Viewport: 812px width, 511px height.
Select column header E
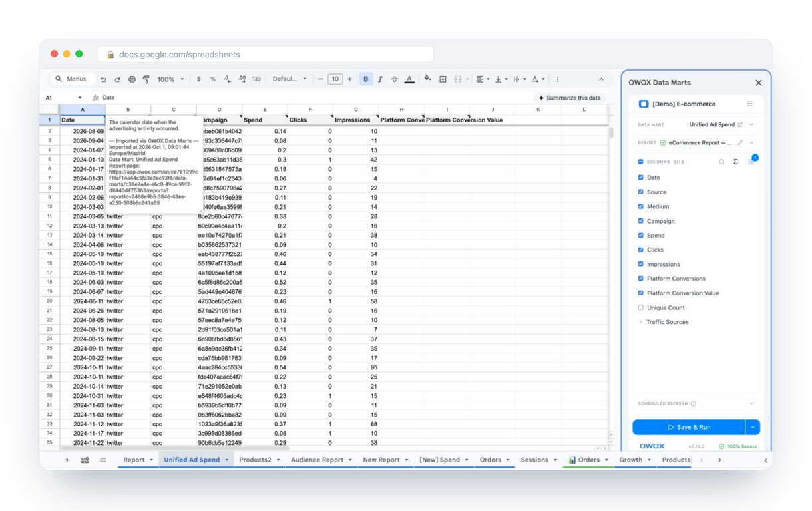[x=265, y=110]
